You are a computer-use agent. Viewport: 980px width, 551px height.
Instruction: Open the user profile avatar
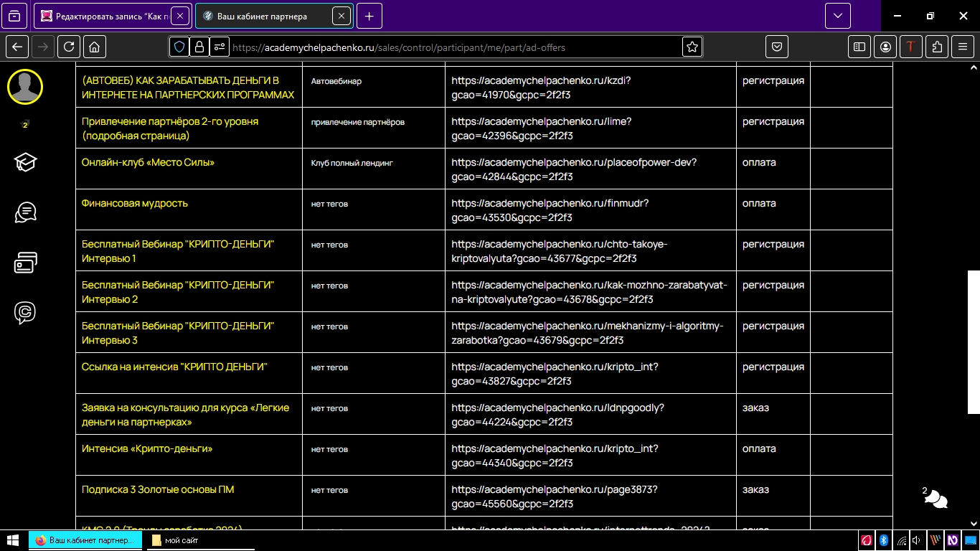click(x=25, y=87)
